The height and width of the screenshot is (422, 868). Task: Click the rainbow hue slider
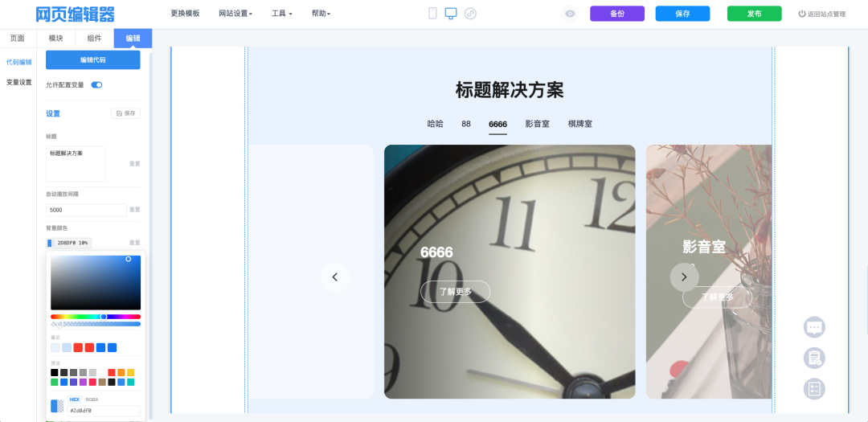[x=96, y=317]
